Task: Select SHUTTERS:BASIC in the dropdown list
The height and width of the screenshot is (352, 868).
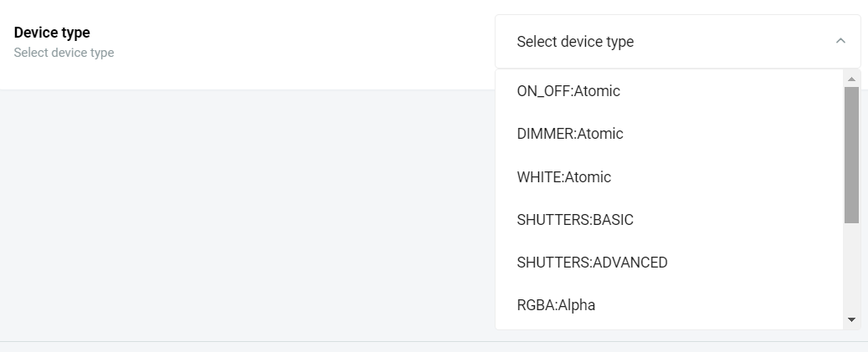Action: pyautogui.click(x=575, y=220)
